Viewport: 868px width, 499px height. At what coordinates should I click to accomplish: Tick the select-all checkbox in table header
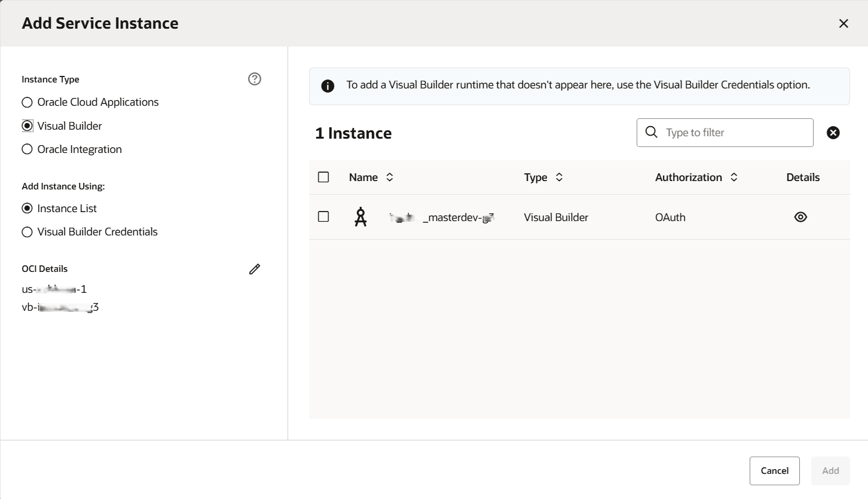[323, 177]
